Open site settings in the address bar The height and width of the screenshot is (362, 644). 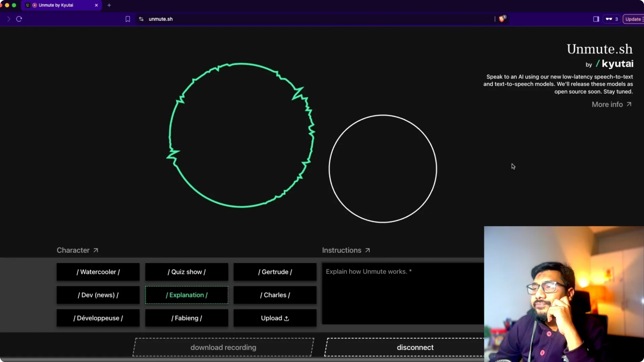click(x=141, y=19)
